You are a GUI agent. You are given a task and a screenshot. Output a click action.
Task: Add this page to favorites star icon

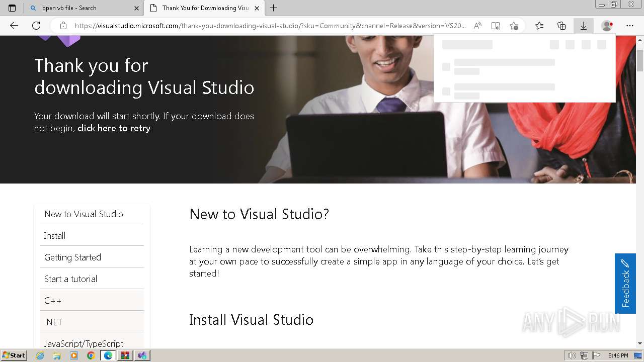pyautogui.click(x=514, y=26)
